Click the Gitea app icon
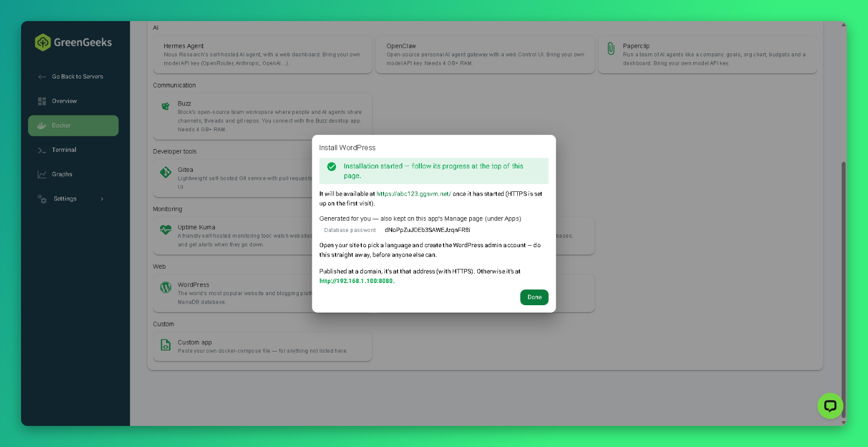Viewport: 868px width, 447px height. [165, 172]
